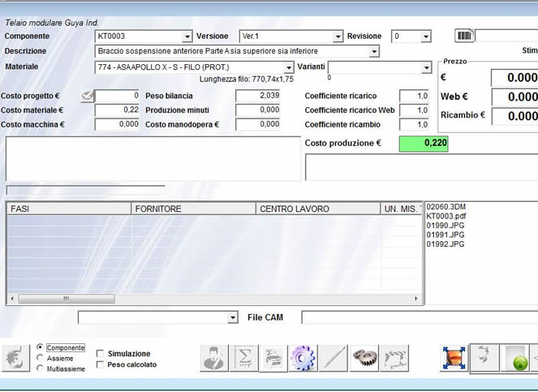
Task: Select file 02060.3DM in list
Action: [445, 207]
